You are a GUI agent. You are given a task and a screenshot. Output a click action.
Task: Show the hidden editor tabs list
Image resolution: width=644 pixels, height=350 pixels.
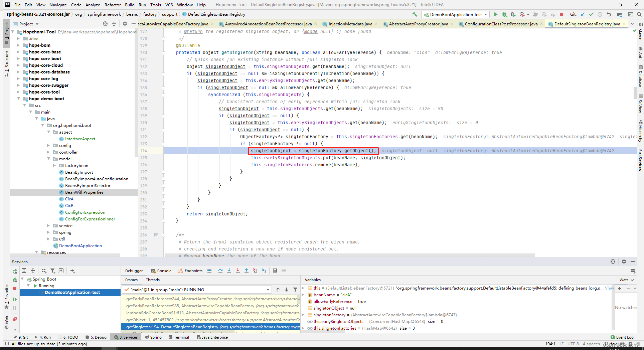(x=632, y=24)
